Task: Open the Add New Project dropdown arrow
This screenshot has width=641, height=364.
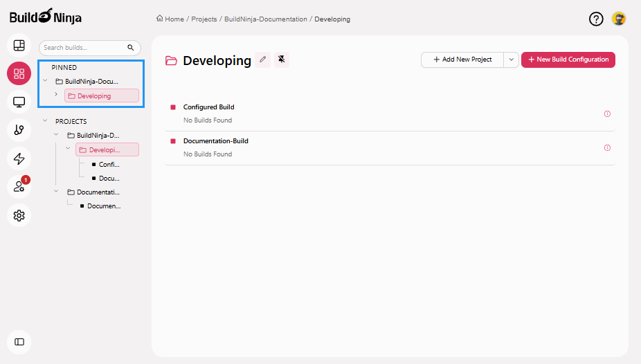Action: coord(511,60)
